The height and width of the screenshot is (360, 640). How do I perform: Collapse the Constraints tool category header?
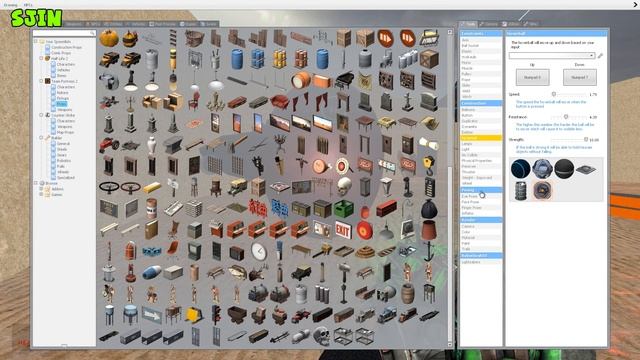(x=481, y=33)
